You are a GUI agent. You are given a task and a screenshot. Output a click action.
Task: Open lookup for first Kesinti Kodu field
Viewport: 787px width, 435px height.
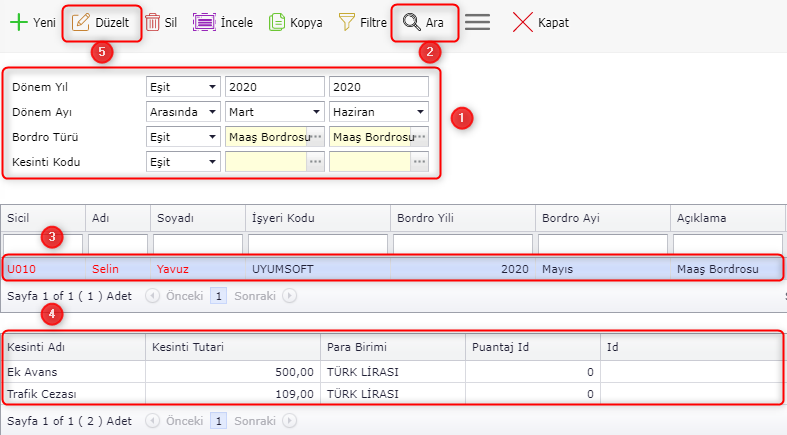tap(316, 162)
